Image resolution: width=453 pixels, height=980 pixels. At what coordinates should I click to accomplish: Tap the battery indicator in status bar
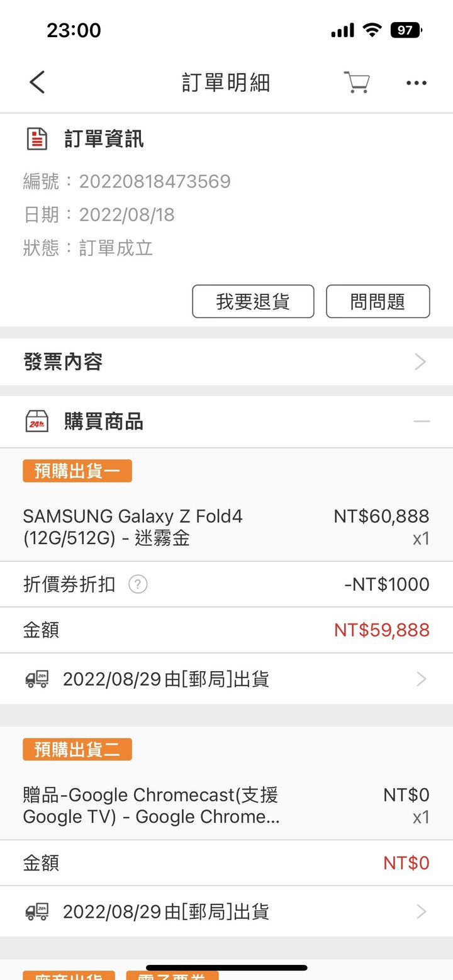coord(406,30)
